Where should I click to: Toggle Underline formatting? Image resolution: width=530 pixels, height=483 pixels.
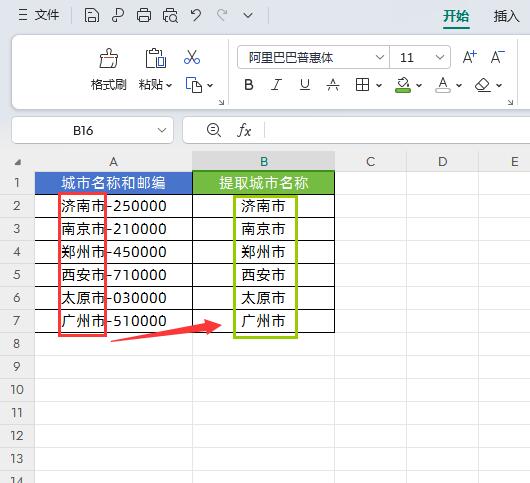pos(305,84)
